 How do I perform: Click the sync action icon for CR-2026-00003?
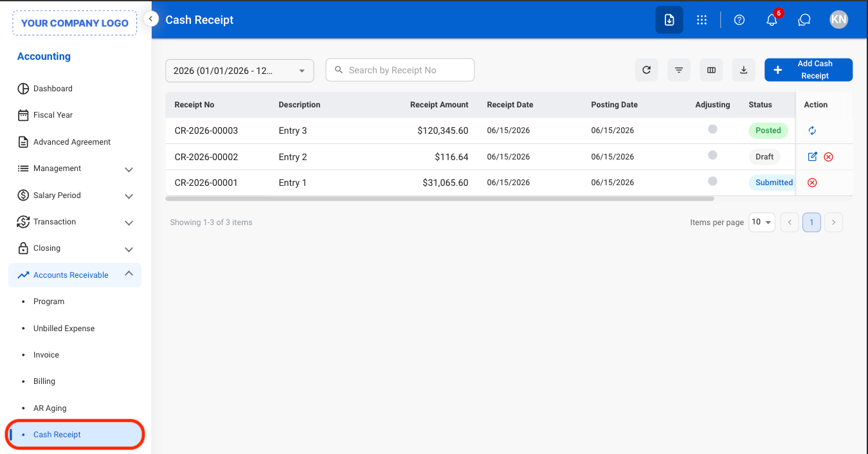(812, 131)
